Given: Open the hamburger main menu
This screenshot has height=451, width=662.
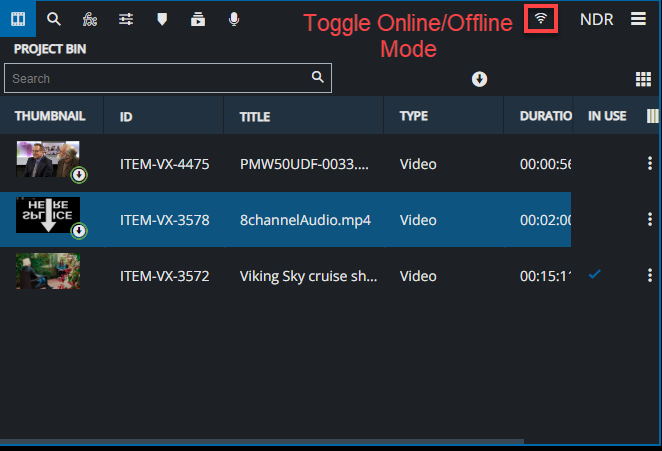Looking at the screenshot, I should 638,18.
